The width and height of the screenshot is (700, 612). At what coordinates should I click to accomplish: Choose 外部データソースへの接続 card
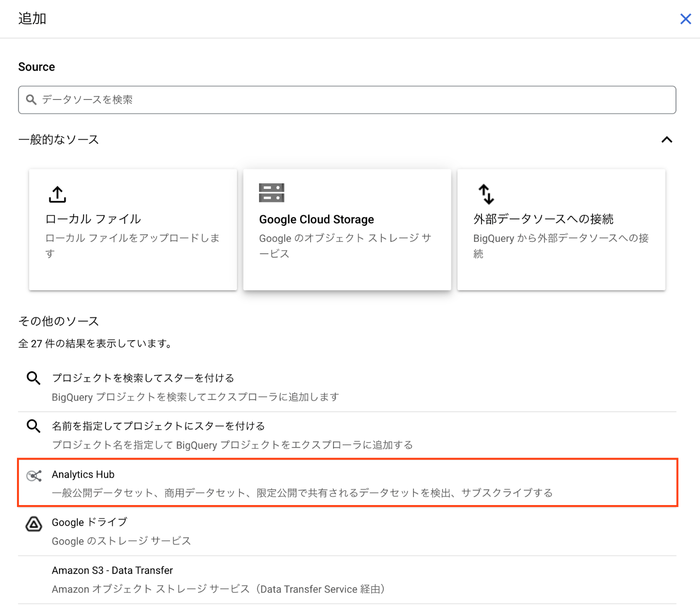pos(561,229)
